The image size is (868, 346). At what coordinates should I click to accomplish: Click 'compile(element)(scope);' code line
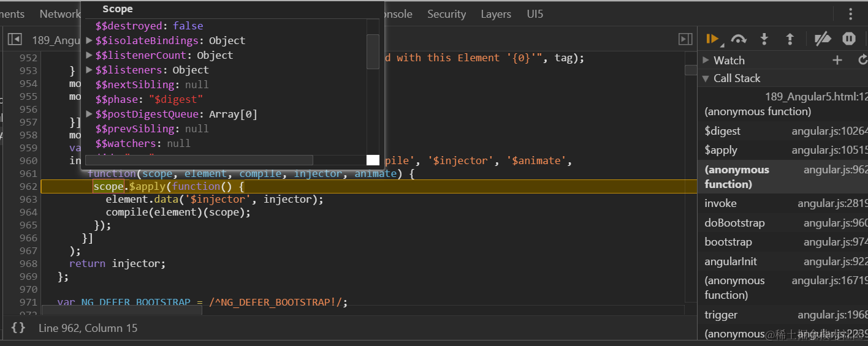pyautogui.click(x=178, y=212)
